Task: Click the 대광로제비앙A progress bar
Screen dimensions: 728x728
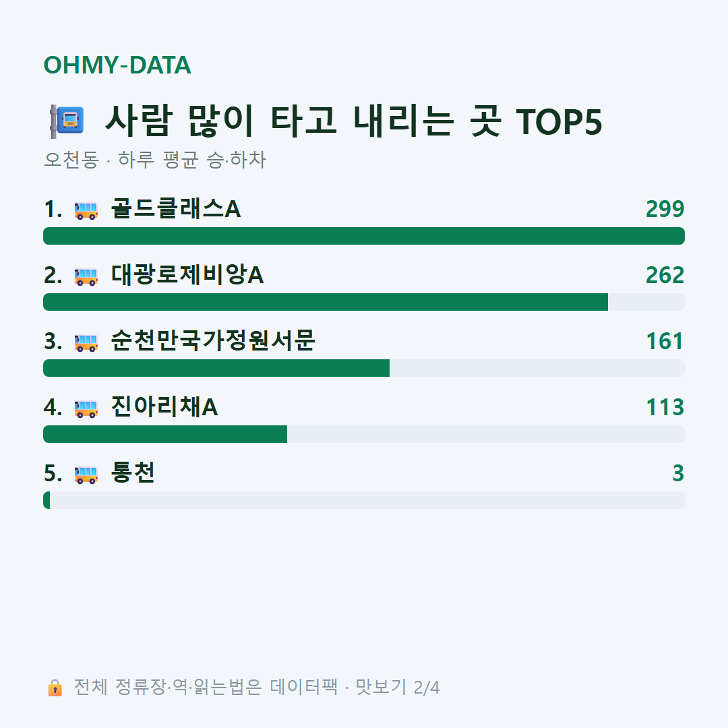Action: [364, 302]
